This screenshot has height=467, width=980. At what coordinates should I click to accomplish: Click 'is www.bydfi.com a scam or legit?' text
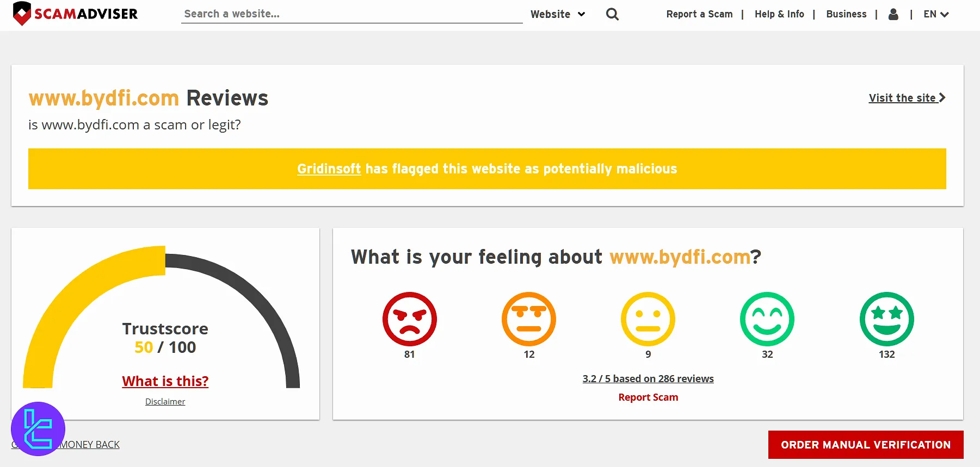(134, 125)
